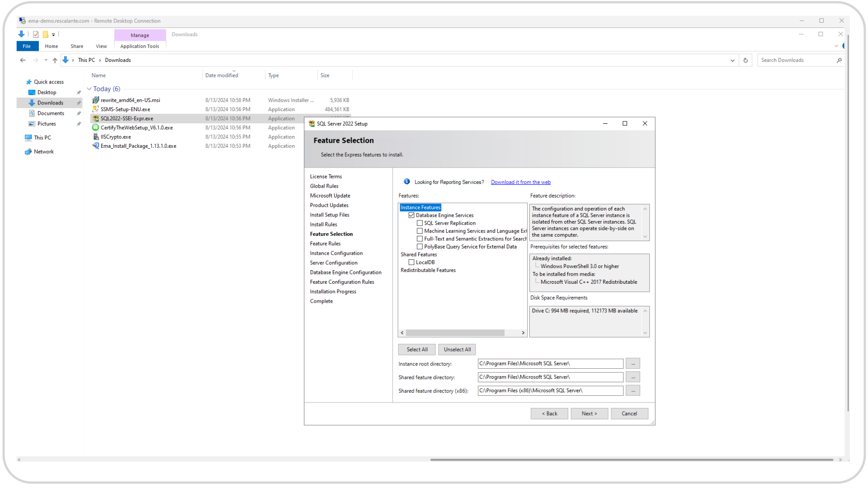Check PolyBase Query Service for External Data
868x488 pixels.
tap(420, 246)
